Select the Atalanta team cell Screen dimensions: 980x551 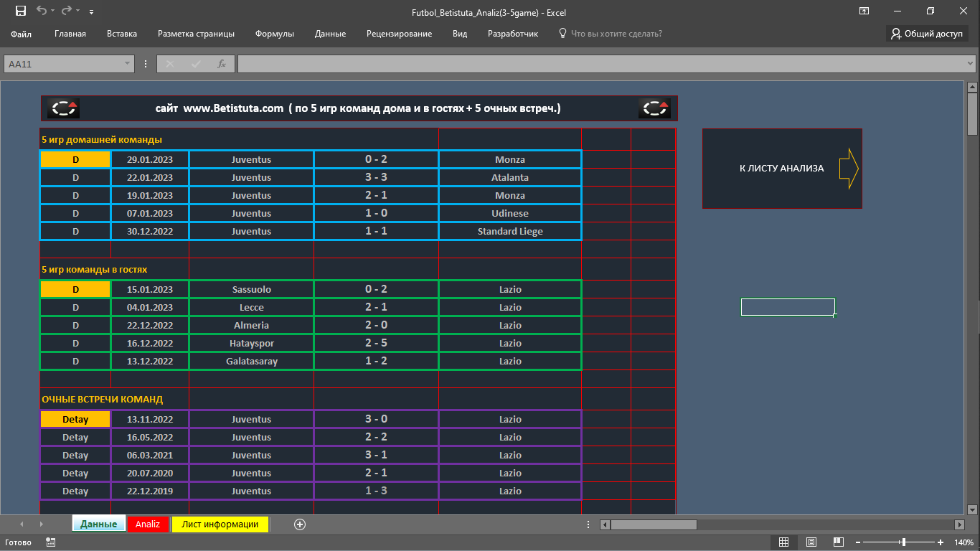pos(510,177)
